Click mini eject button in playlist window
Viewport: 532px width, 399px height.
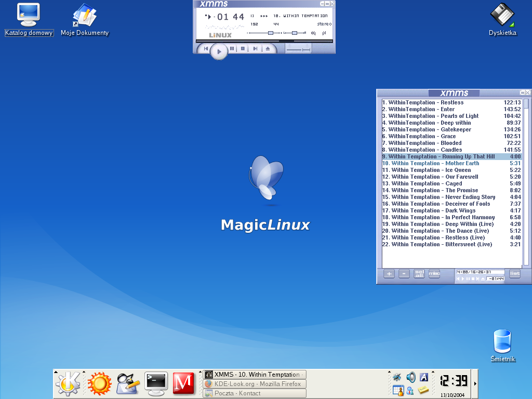tap(483, 279)
